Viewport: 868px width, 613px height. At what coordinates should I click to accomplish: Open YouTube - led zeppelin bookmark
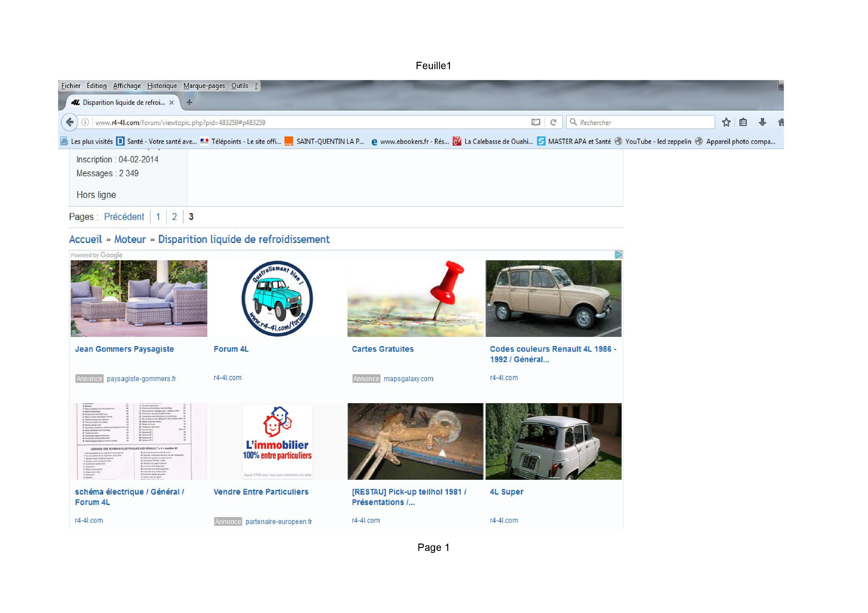pyautogui.click(x=653, y=141)
